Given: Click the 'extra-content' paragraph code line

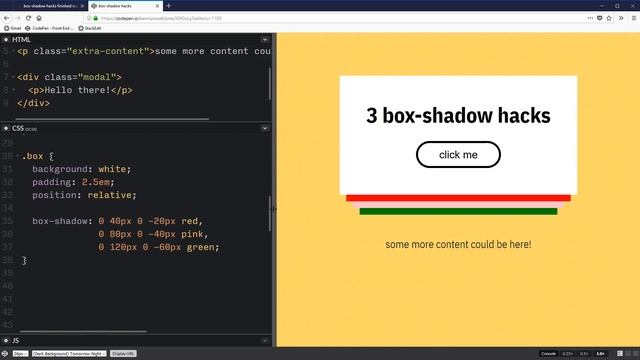Looking at the screenshot, I should [144, 51].
